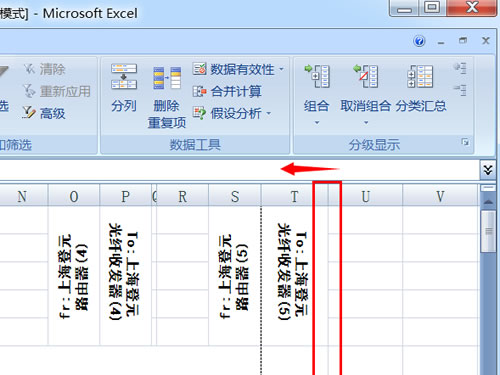Click the hide detail icon in outline group
The width and height of the screenshot is (500, 375).
[460, 90]
